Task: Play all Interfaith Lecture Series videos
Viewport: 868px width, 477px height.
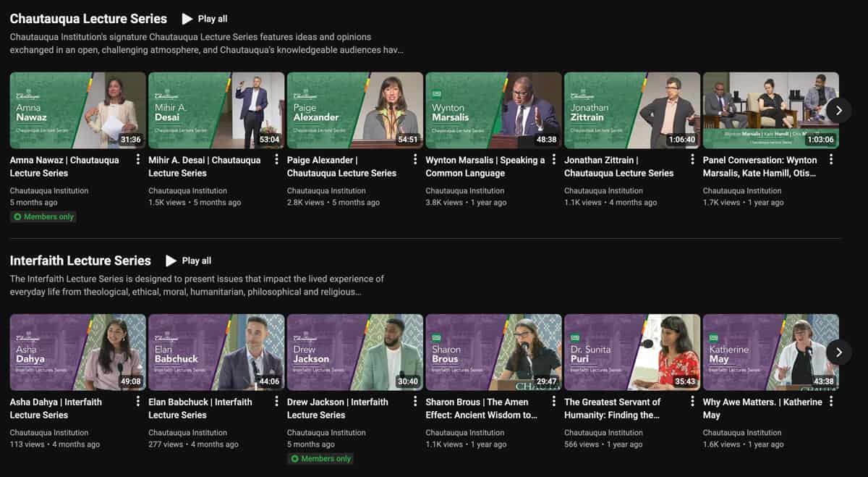Action: coord(189,261)
